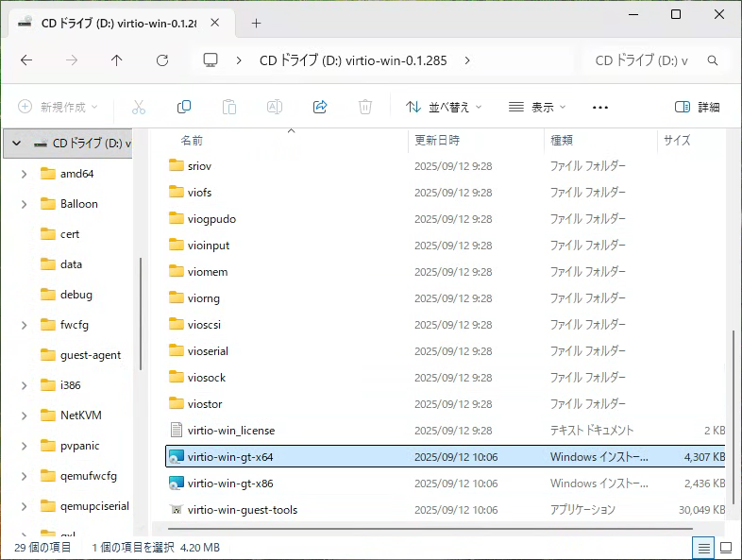Select the cert folder in tree
Screen dimensions: 742x560
pos(70,234)
